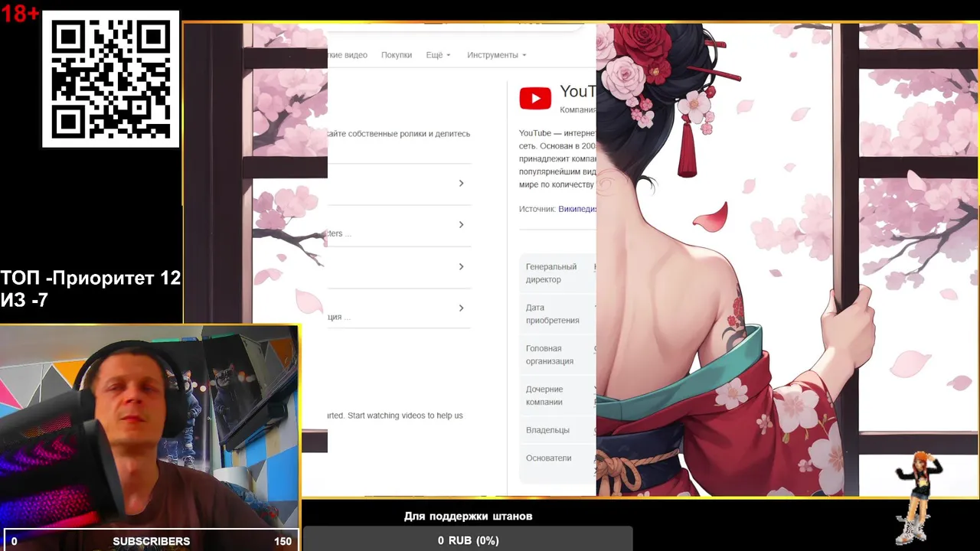Click the 'YouTube — интернет' description paragraph
The height and width of the screenshot is (551, 980).
click(x=557, y=159)
